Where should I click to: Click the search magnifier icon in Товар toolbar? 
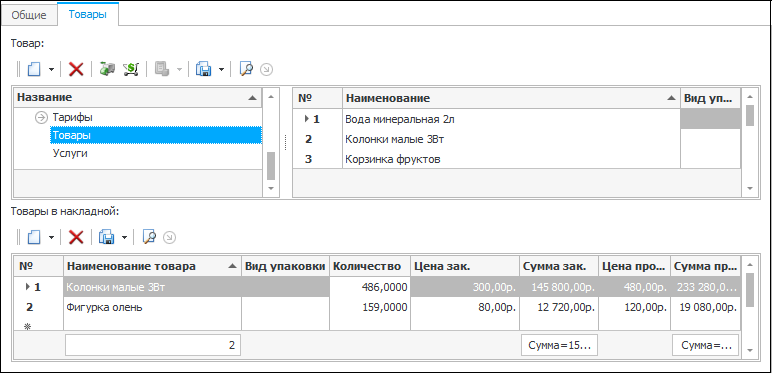tap(246, 69)
